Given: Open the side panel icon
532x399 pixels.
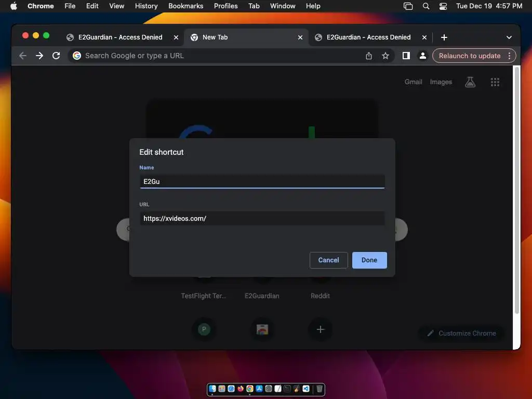Looking at the screenshot, I should pyautogui.click(x=406, y=56).
